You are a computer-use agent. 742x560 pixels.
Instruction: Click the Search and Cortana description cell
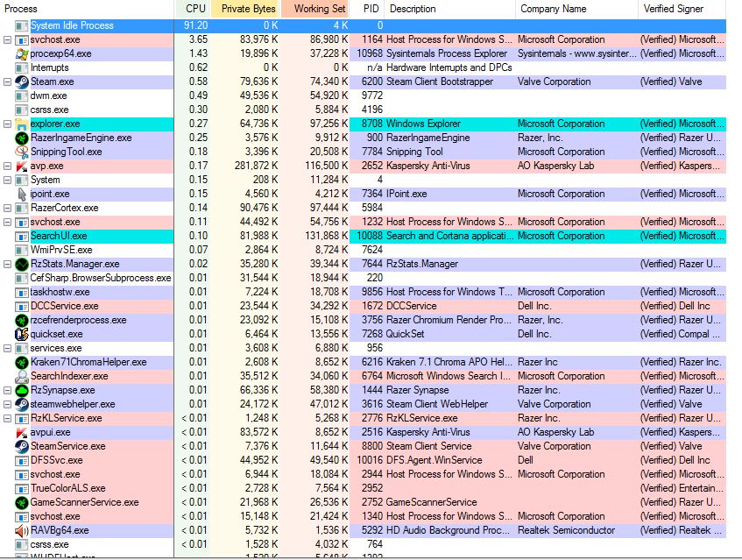tap(449, 236)
